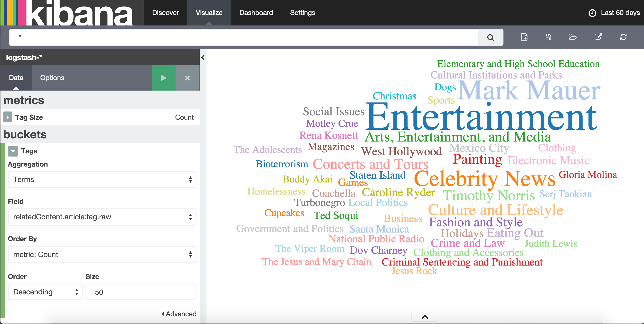The height and width of the screenshot is (324, 644).
Task: Save the visualization with disk icon
Action: tap(548, 37)
